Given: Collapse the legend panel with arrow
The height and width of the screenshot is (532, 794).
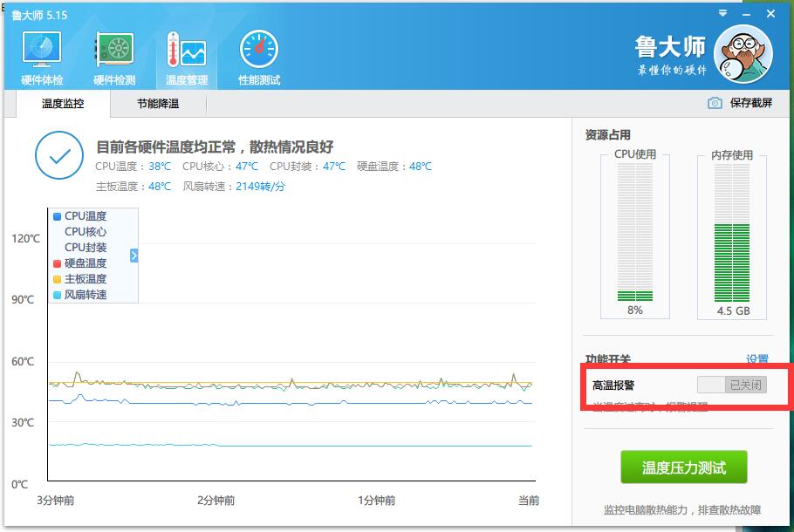Looking at the screenshot, I should pos(133,256).
